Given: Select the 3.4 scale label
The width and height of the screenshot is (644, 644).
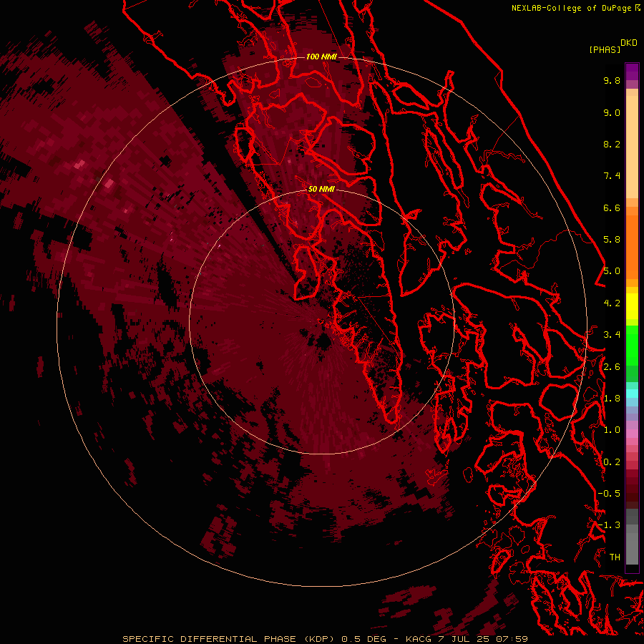Looking at the screenshot, I should [612, 335].
